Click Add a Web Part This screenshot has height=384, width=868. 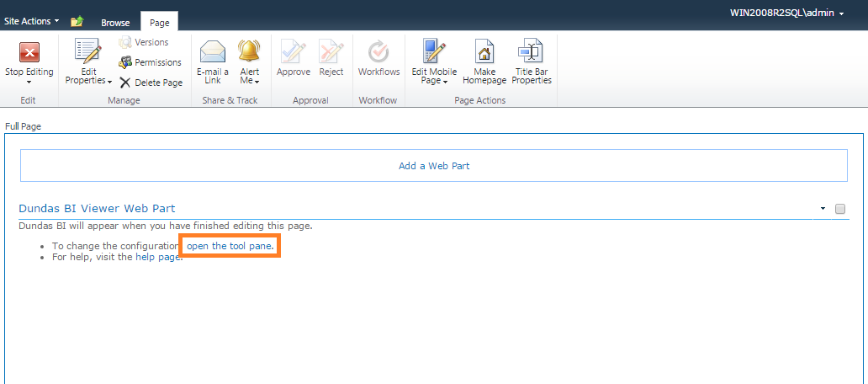(434, 166)
